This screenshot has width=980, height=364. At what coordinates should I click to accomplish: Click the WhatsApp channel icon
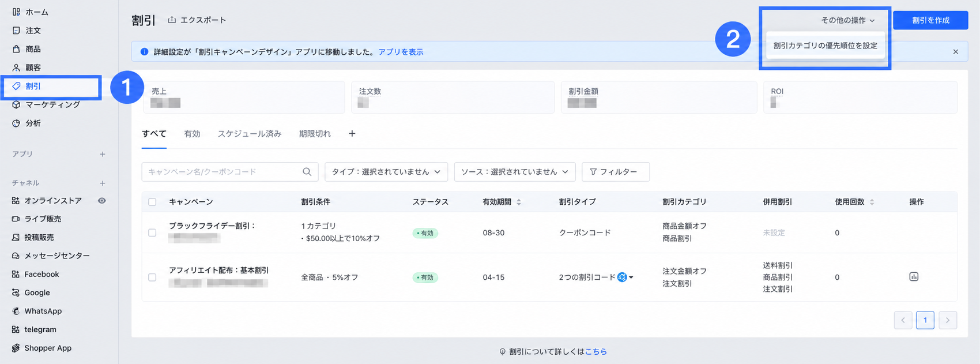[16, 311]
